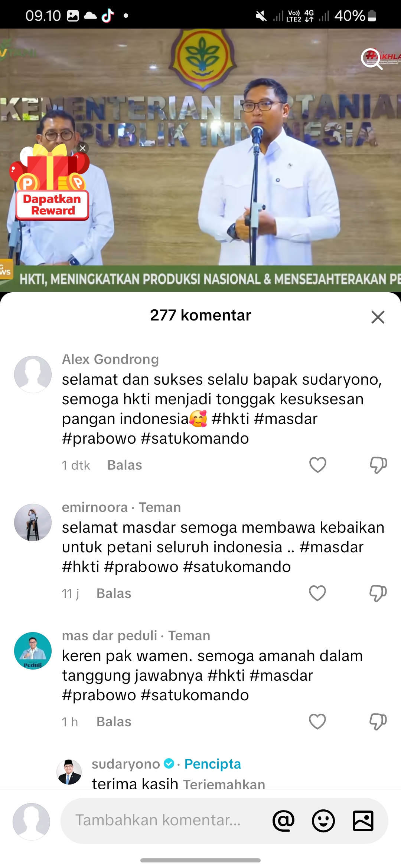Dislike Alex Gondrong's comment
Viewport: 401px width, 868px height.
pyautogui.click(x=378, y=465)
